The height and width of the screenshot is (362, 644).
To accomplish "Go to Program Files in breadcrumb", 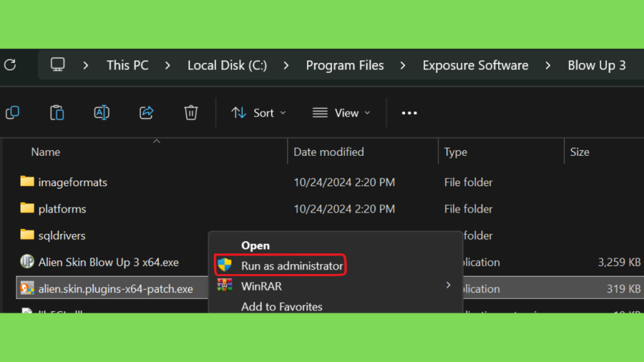I will pos(345,65).
